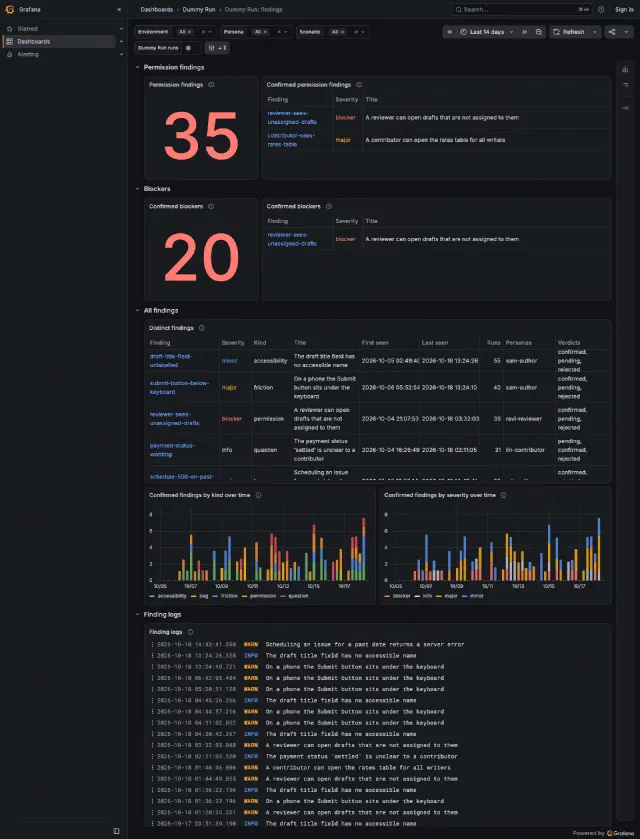Shift time range backwards
Viewport: 640px width, 839px height.
click(449, 32)
